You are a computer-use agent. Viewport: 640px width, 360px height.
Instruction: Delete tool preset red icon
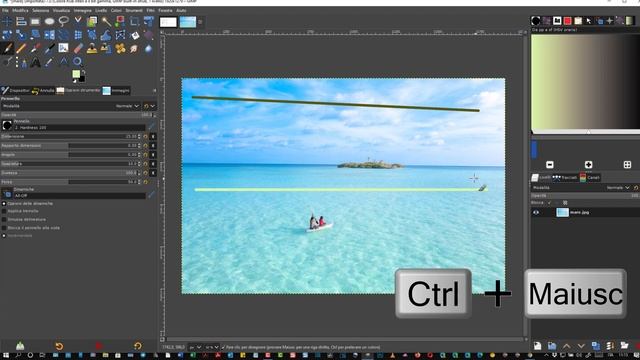pos(98,346)
